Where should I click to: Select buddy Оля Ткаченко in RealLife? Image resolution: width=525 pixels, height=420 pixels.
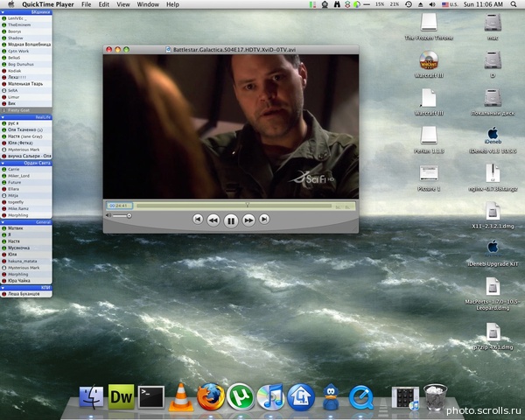coord(26,129)
